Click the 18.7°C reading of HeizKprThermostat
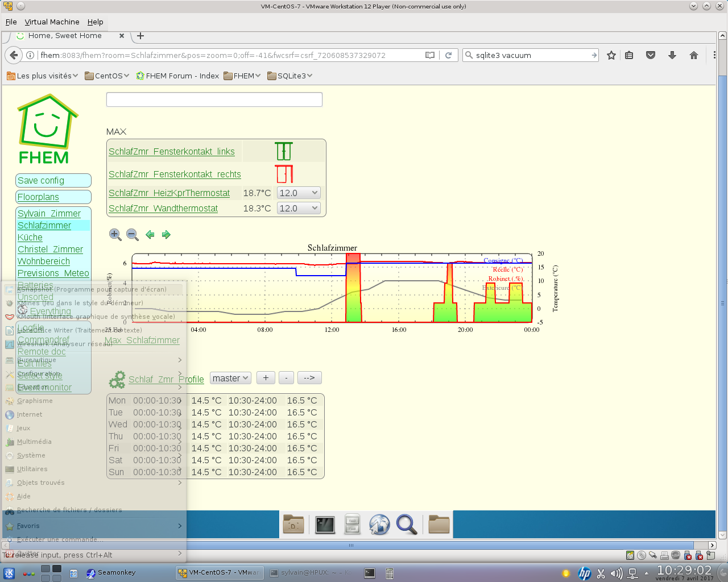 click(x=257, y=193)
